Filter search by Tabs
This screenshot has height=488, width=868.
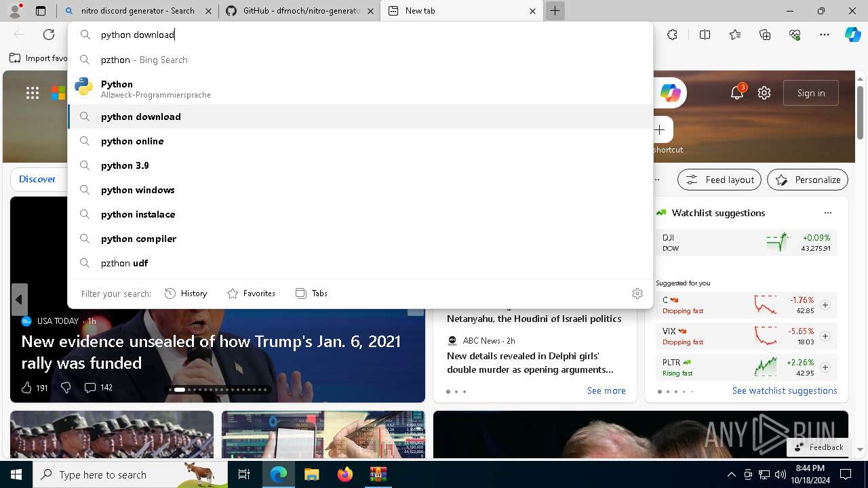tap(311, 293)
